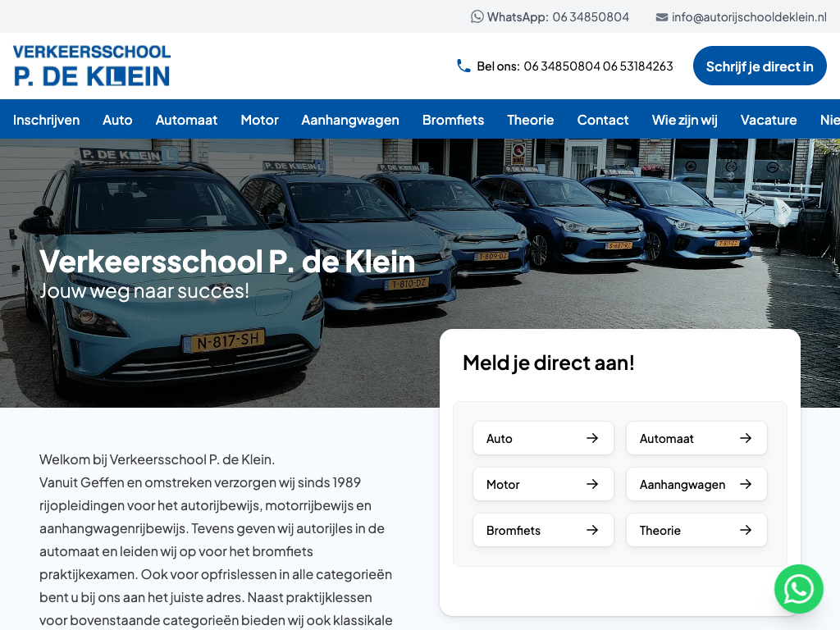
Task: Click the arrow icon on Motor card
Action: (x=592, y=484)
